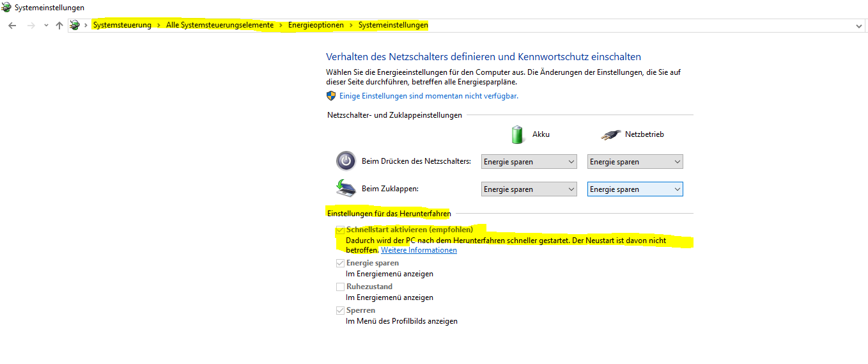Expand the address bar history dropdown
Screen dimensions: 868x364
point(858,26)
